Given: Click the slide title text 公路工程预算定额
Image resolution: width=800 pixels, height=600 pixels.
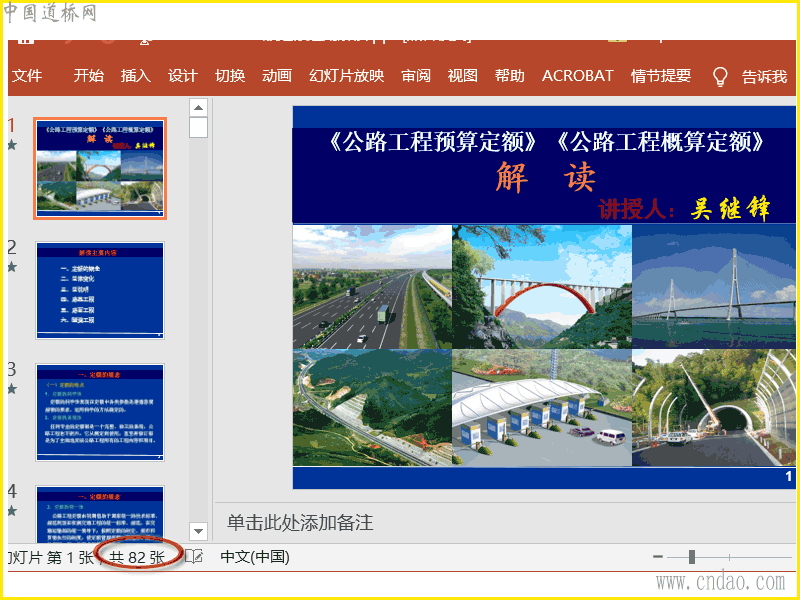Looking at the screenshot, I should point(433,142).
